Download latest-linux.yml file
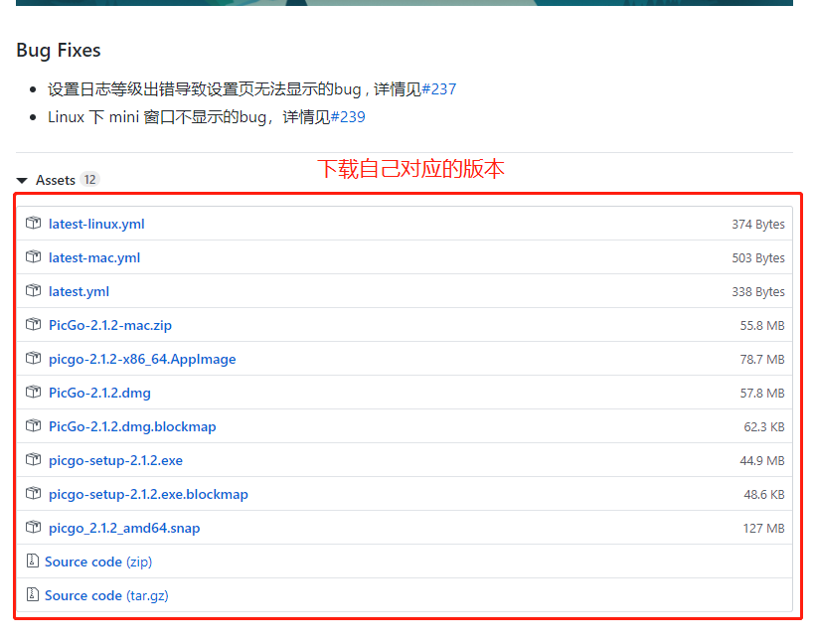Screen dimensions: 815x644 (96, 224)
